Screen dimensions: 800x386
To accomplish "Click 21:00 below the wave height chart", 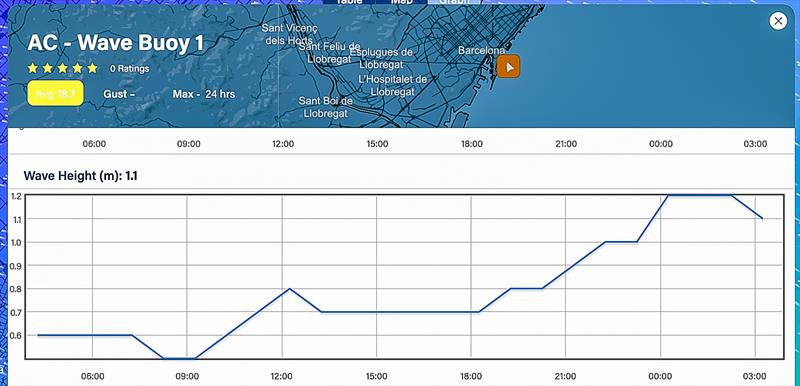I will click(565, 376).
